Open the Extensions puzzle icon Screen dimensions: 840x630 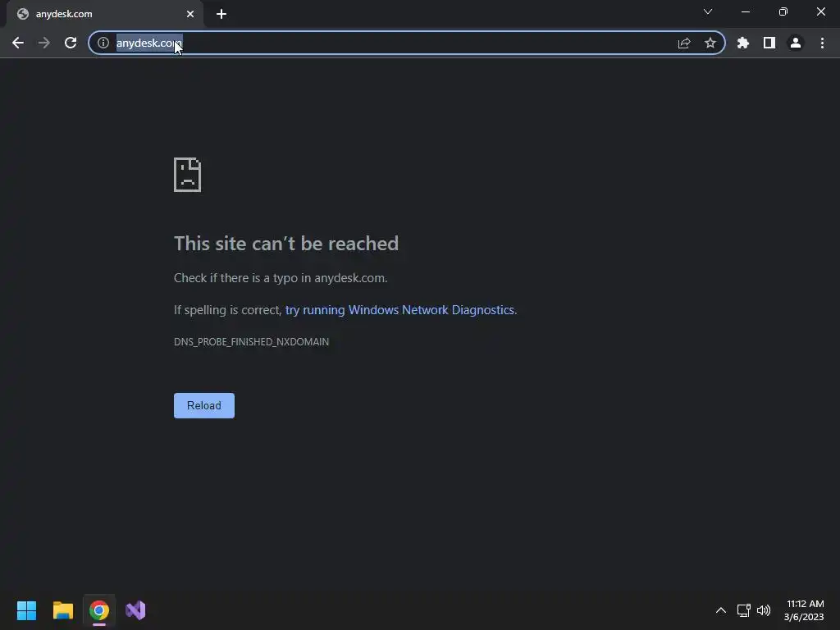pyautogui.click(x=743, y=43)
